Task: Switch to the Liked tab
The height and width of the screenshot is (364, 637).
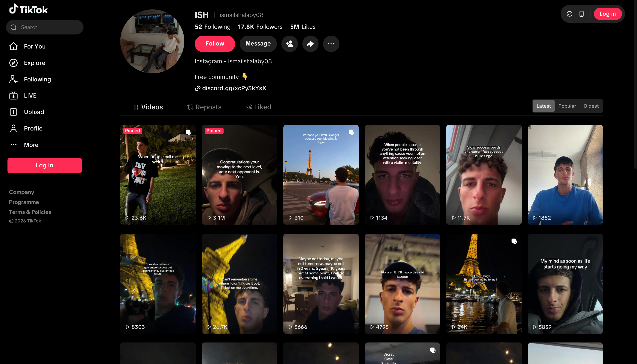Action: pos(259,107)
